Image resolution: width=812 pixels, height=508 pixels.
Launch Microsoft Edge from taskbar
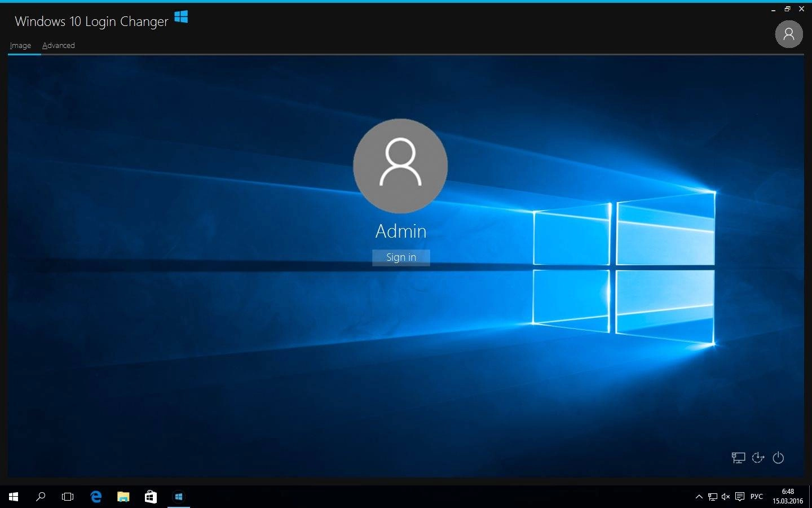click(x=96, y=497)
